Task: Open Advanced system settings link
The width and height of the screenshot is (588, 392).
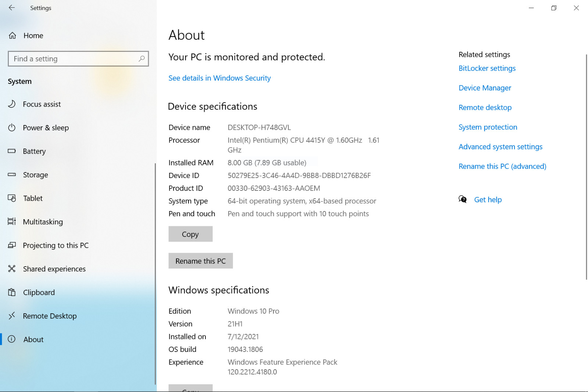Action: click(501, 147)
